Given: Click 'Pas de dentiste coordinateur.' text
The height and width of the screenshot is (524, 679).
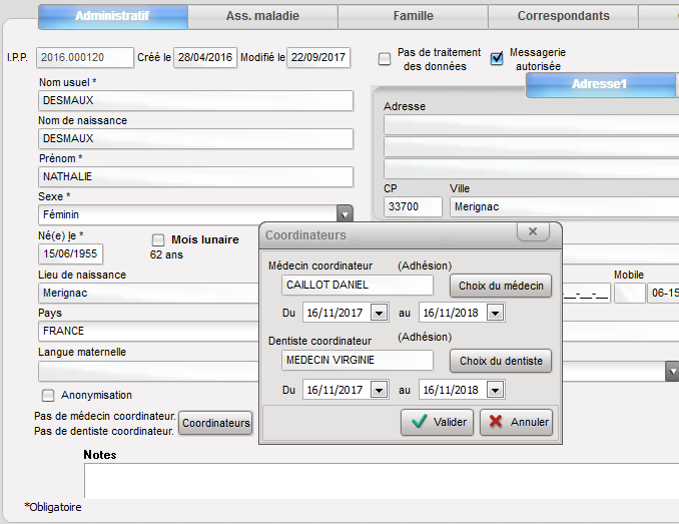Looking at the screenshot, I should pos(104,431).
